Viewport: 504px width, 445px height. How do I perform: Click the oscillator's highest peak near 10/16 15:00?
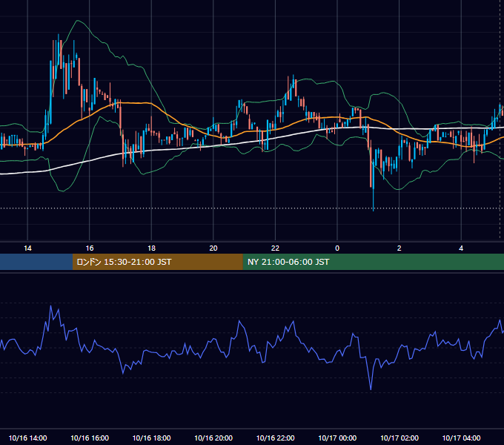51,306
